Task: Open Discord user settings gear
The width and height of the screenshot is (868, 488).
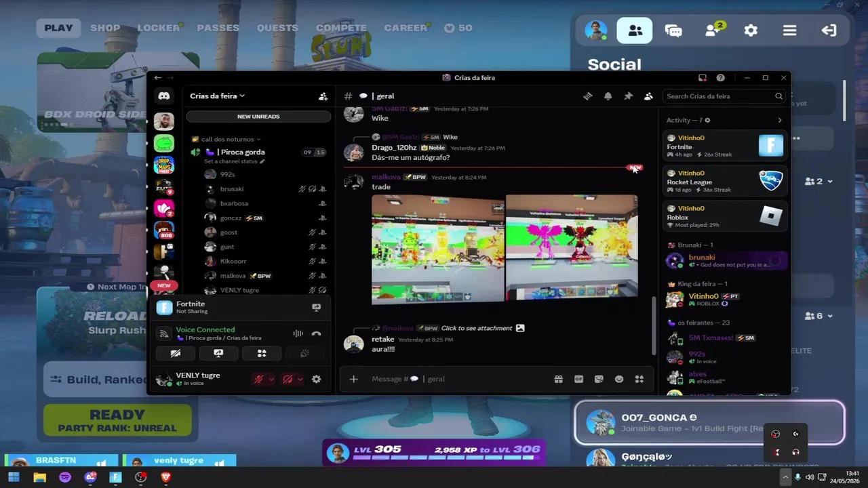Action: pyautogui.click(x=316, y=379)
